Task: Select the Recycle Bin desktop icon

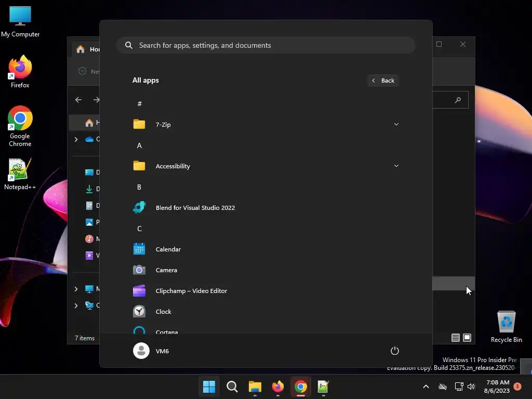Action: (506, 327)
